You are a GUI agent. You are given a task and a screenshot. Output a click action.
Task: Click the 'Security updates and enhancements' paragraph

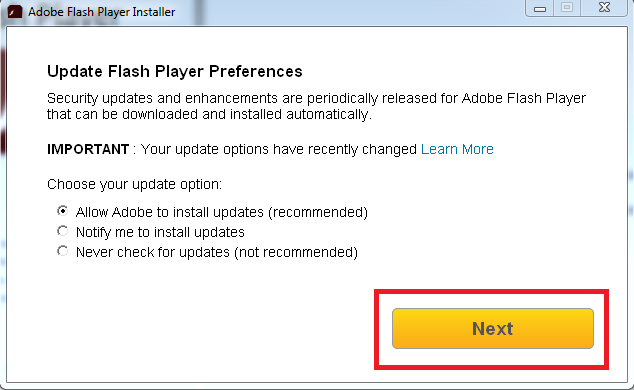(316, 106)
